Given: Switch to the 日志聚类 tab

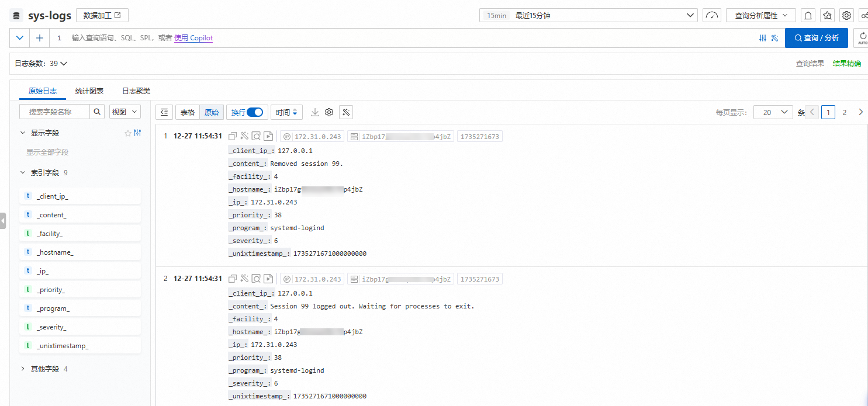Looking at the screenshot, I should click(x=136, y=91).
